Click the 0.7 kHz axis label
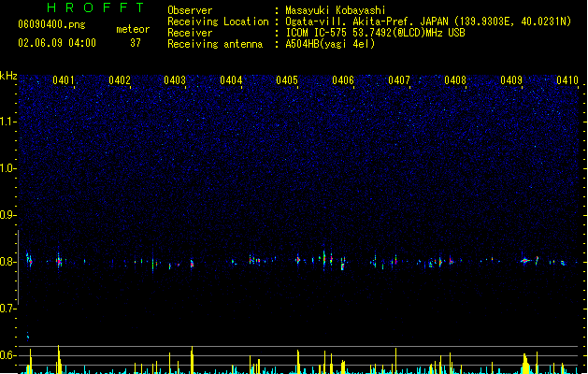Image resolution: width=588 pixels, height=374 pixels. point(7,309)
